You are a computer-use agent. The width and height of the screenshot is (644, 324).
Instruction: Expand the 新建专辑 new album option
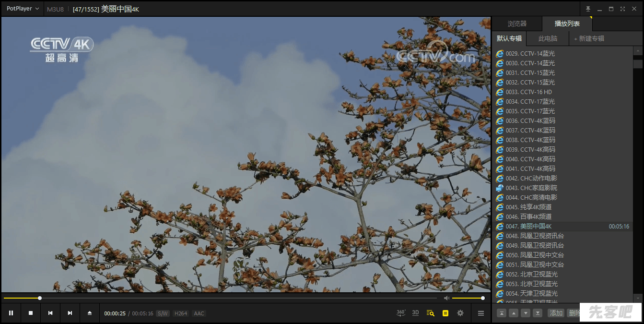coord(589,39)
